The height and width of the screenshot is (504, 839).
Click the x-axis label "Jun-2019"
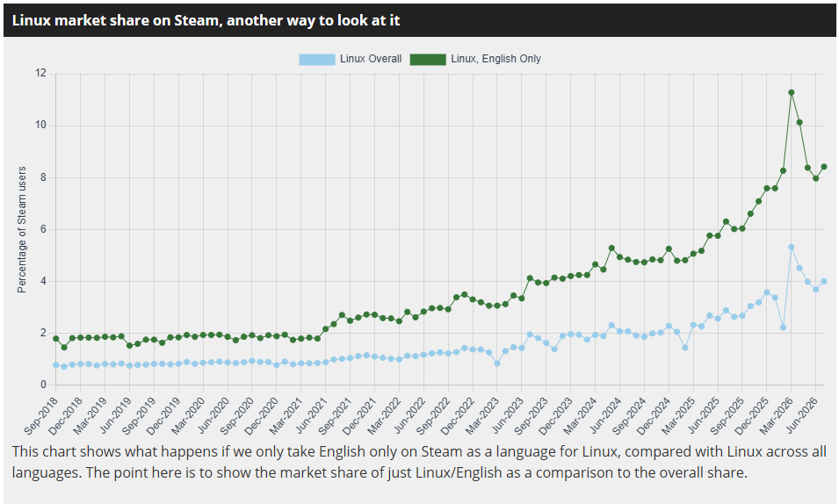pos(116,415)
